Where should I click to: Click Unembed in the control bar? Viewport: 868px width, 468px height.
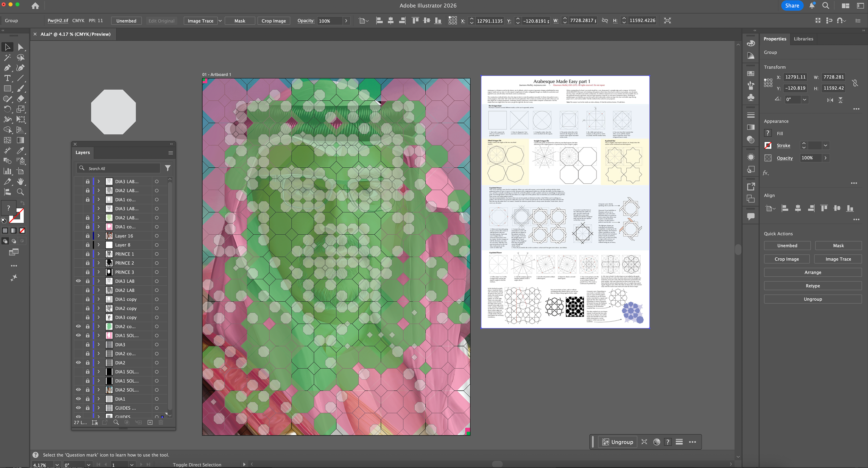click(126, 21)
